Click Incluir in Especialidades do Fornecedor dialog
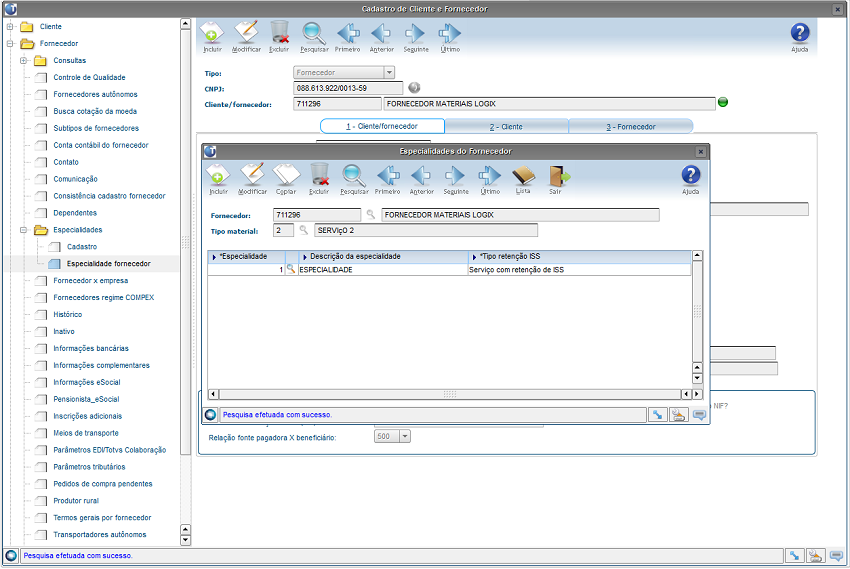 218,179
